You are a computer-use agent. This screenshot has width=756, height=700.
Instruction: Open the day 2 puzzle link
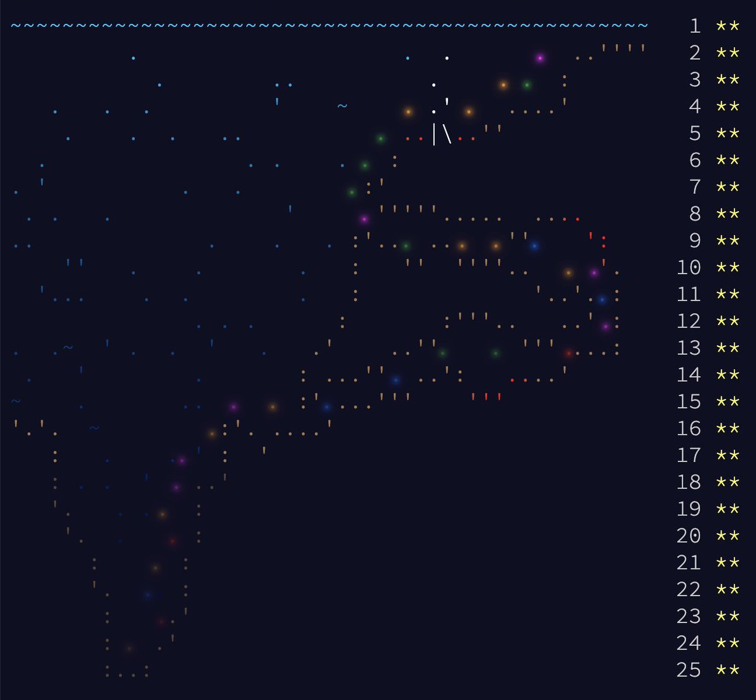695,53
